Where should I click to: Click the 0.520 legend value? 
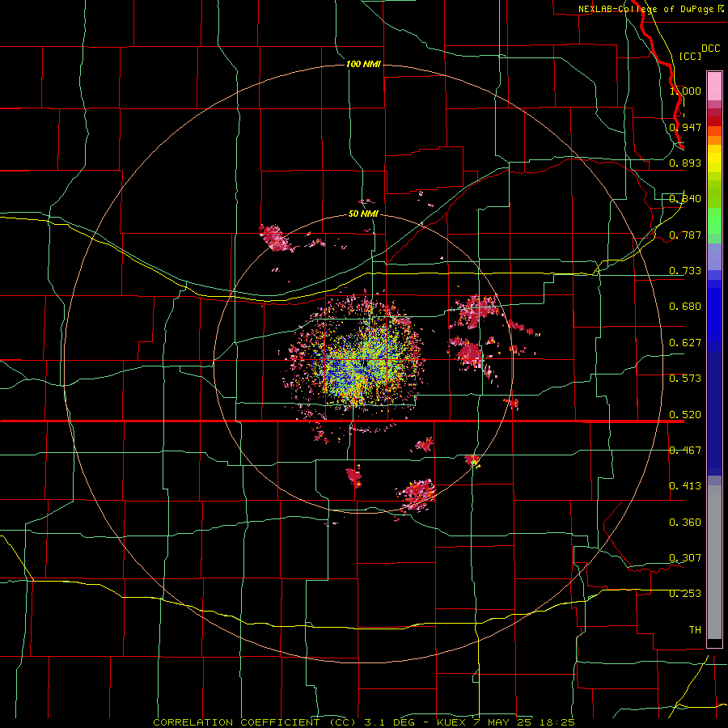pos(685,415)
